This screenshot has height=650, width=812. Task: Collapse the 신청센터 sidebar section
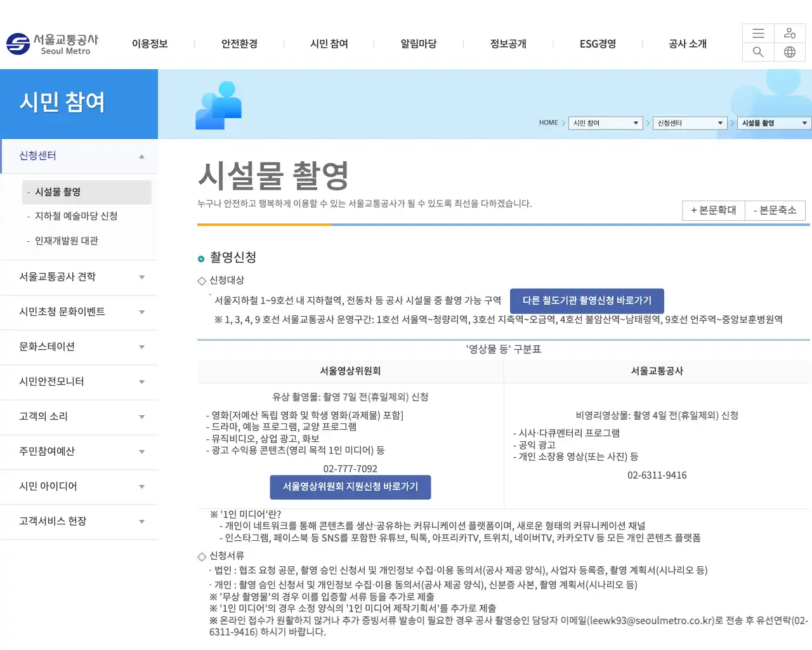pos(79,156)
